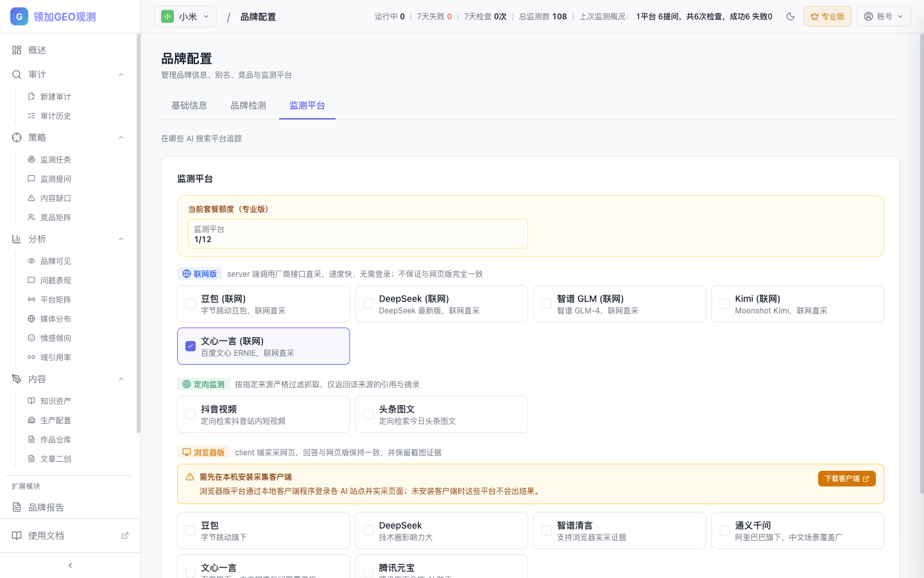Switch to the 品牌检测 tab
924x578 pixels.
248,105
